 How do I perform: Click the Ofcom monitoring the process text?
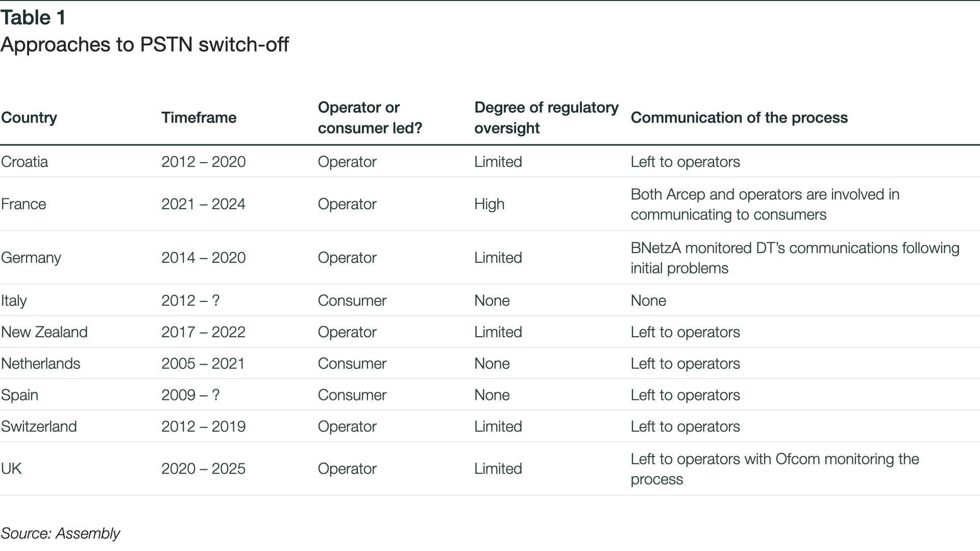(775, 469)
